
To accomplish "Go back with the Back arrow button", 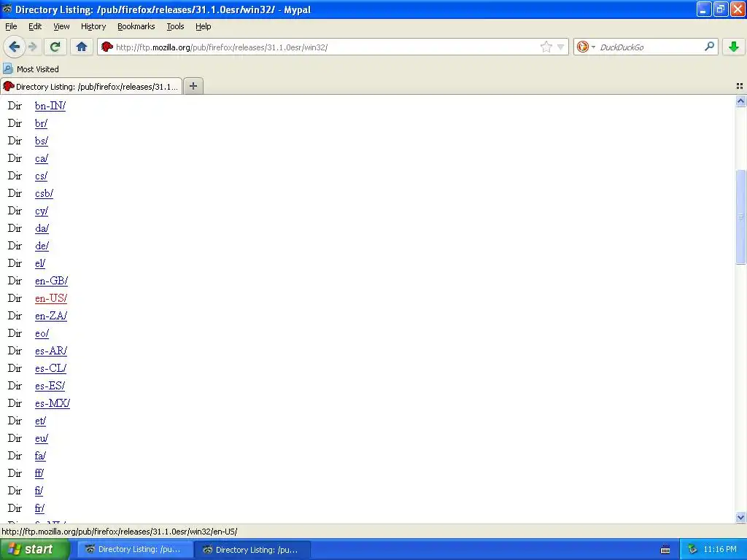I will [x=14, y=47].
